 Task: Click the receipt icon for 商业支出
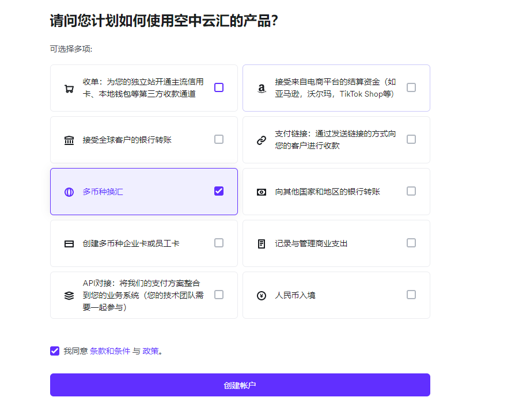[262, 244]
